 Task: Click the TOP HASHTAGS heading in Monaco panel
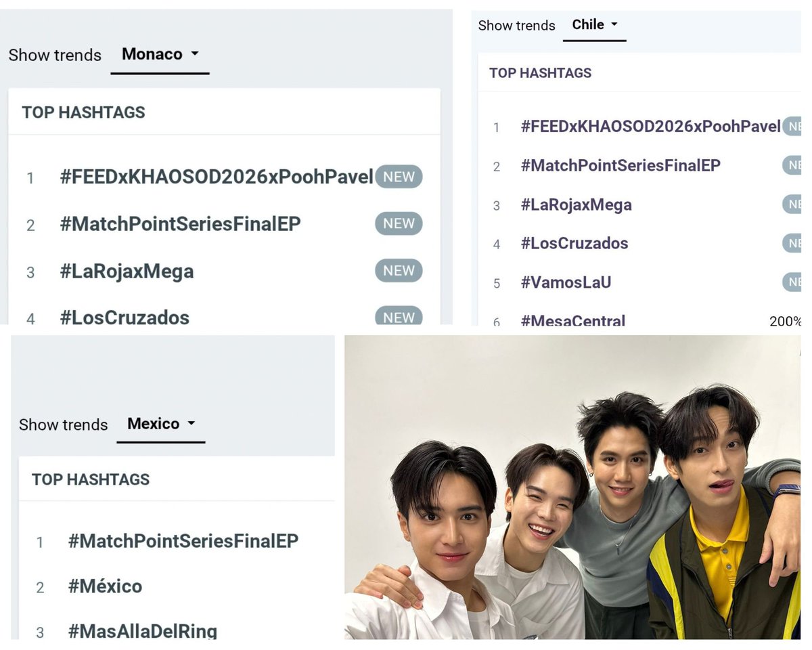(83, 112)
